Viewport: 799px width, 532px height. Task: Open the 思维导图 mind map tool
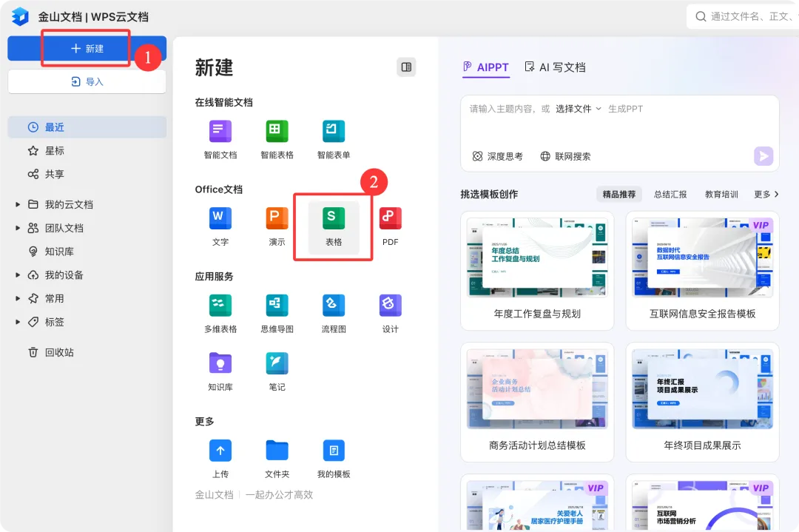tap(277, 306)
